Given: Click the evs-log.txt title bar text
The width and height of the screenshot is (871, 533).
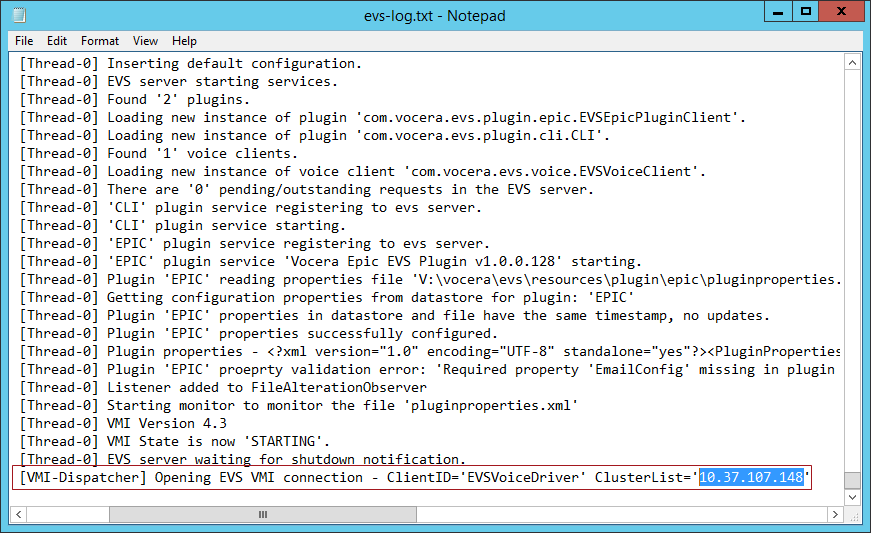Looking at the screenshot, I should (435, 15).
